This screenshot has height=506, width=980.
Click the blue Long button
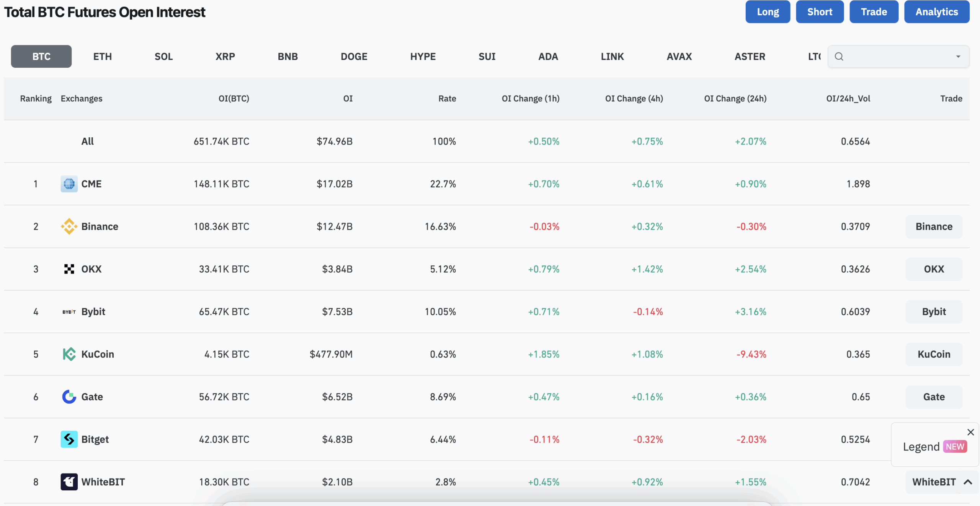pyautogui.click(x=768, y=12)
